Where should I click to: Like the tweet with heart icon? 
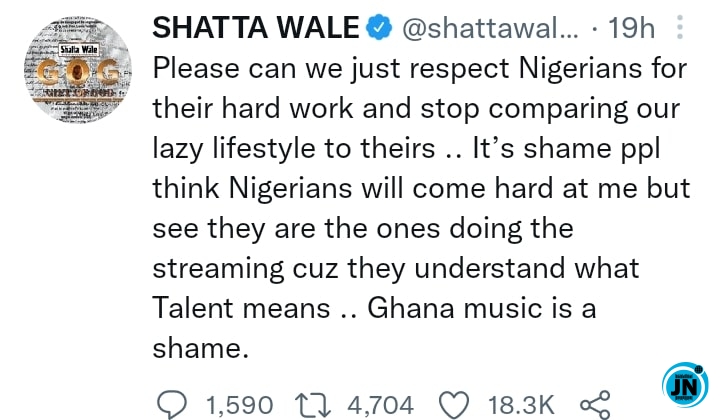[x=454, y=405]
